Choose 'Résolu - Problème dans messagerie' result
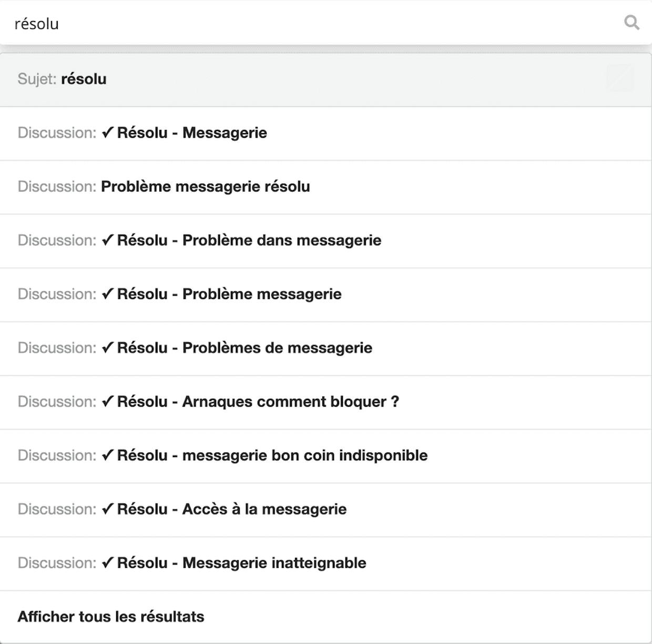This screenshot has width=652, height=644. (x=326, y=241)
